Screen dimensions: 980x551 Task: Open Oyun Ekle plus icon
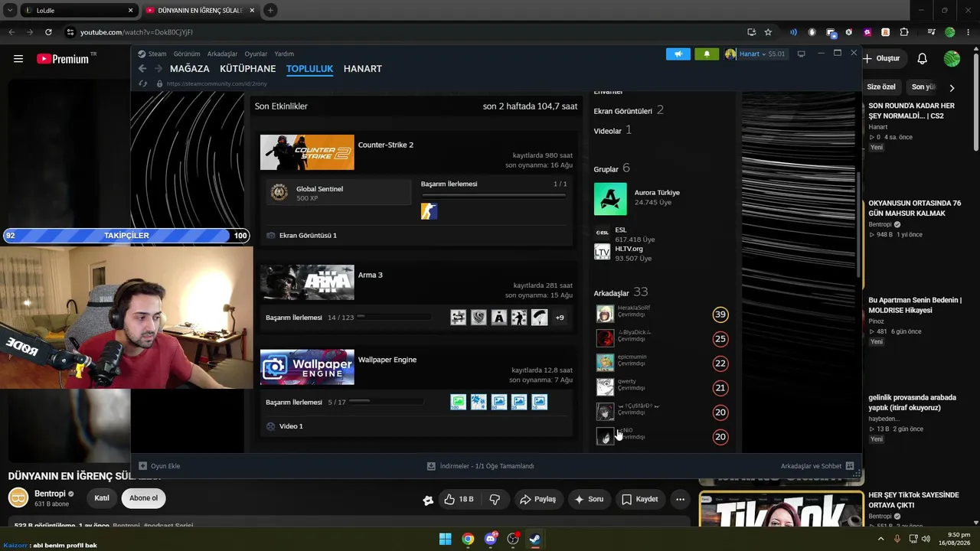pyautogui.click(x=142, y=465)
